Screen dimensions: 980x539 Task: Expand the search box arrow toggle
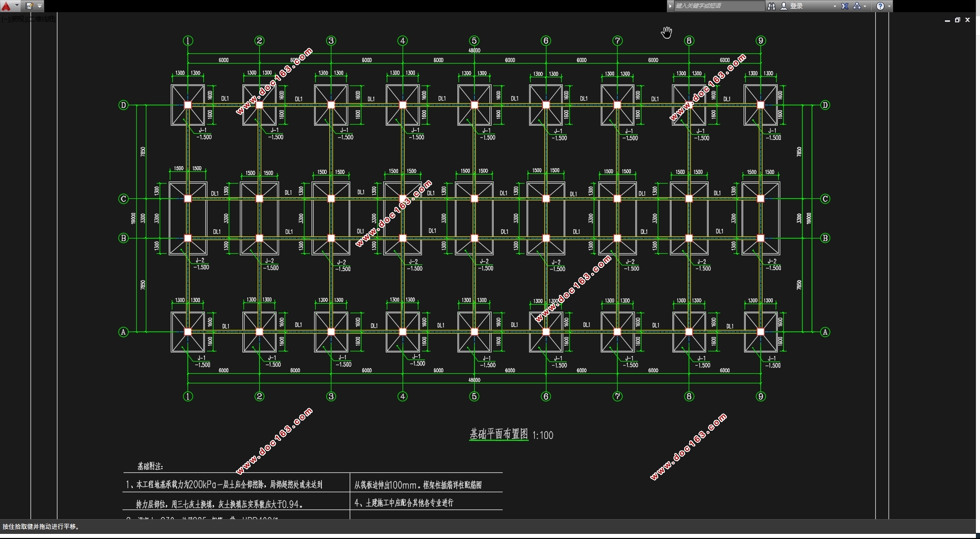coord(670,6)
